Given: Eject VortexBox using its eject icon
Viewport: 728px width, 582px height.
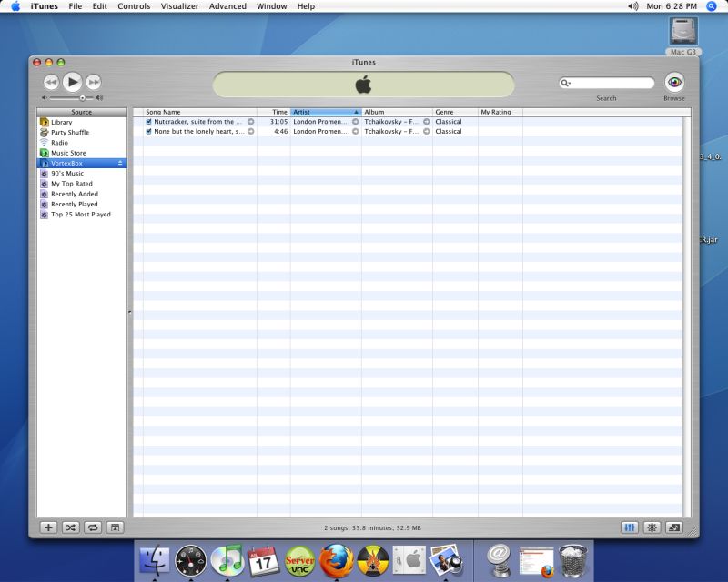Looking at the screenshot, I should click(120, 163).
